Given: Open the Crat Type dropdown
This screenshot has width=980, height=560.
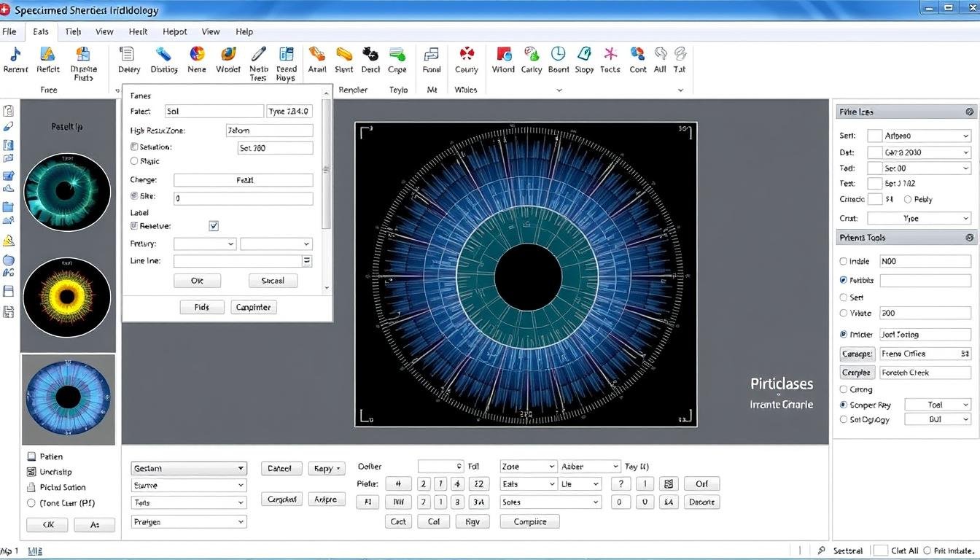Looking at the screenshot, I should pyautogui.click(x=919, y=218).
